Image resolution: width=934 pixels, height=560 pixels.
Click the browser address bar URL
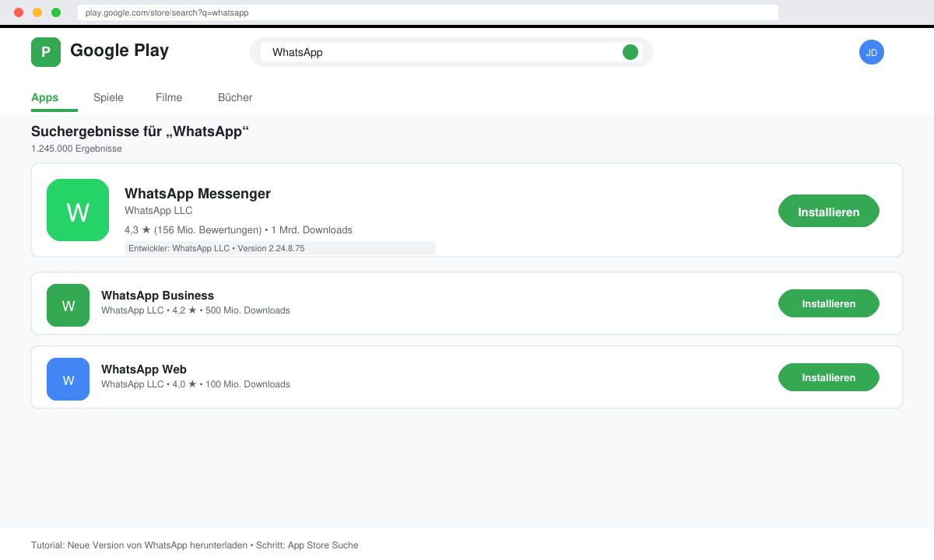[428, 12]
